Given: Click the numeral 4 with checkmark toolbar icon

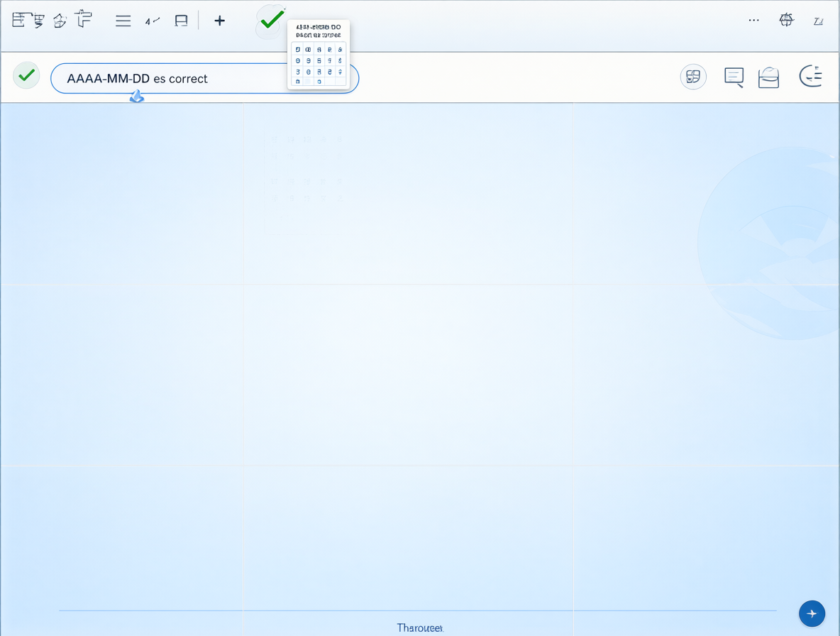Looking at the screenshot, I should [x=152, y=21].
